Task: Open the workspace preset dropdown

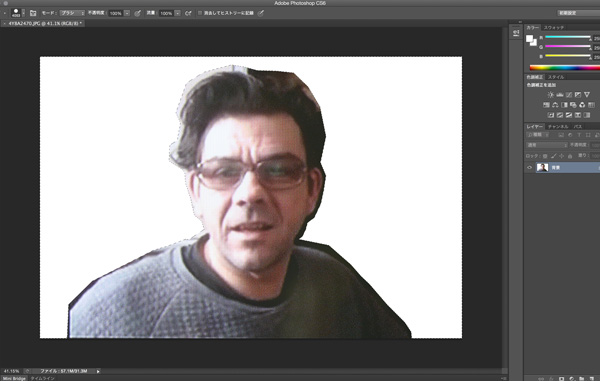Action: coord(578,13)
